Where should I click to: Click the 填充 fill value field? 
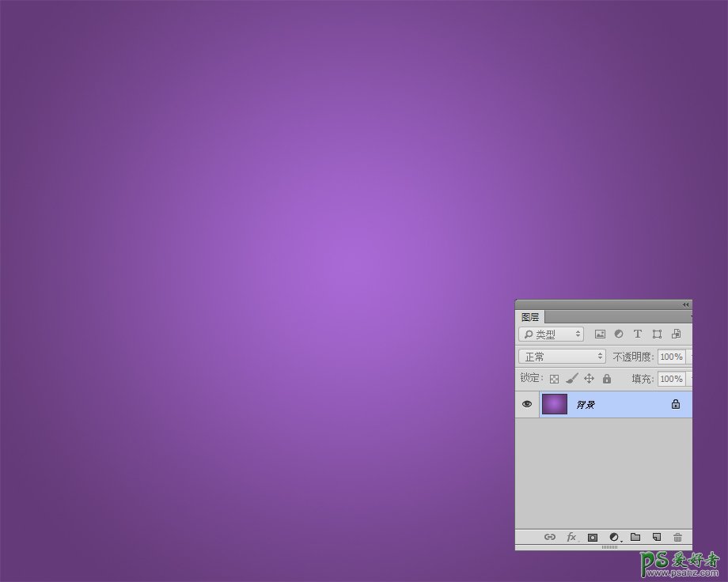(671, 379)
